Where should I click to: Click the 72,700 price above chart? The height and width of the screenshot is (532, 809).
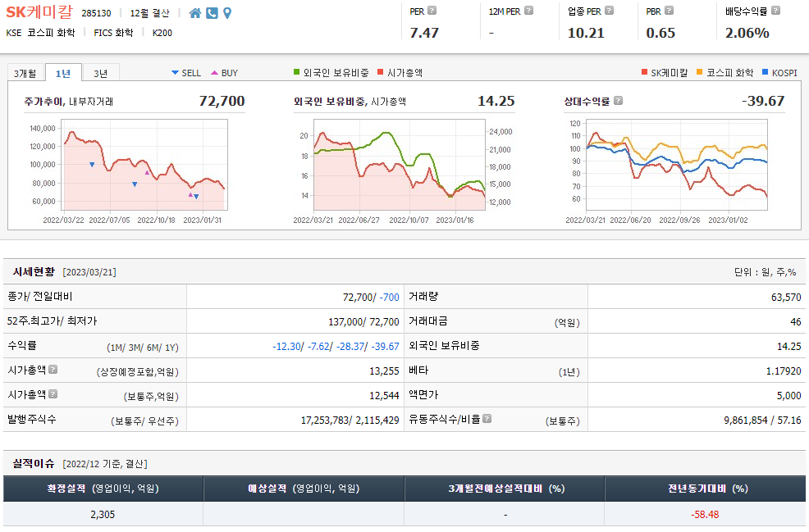(222, 101)
